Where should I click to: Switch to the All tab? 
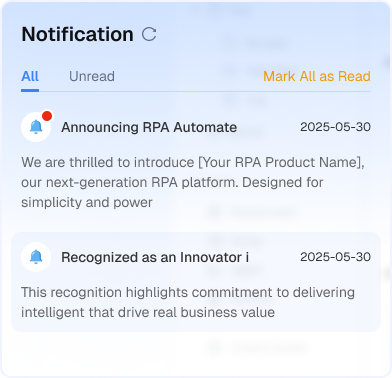pyautogui.click(x=30, y=76)
